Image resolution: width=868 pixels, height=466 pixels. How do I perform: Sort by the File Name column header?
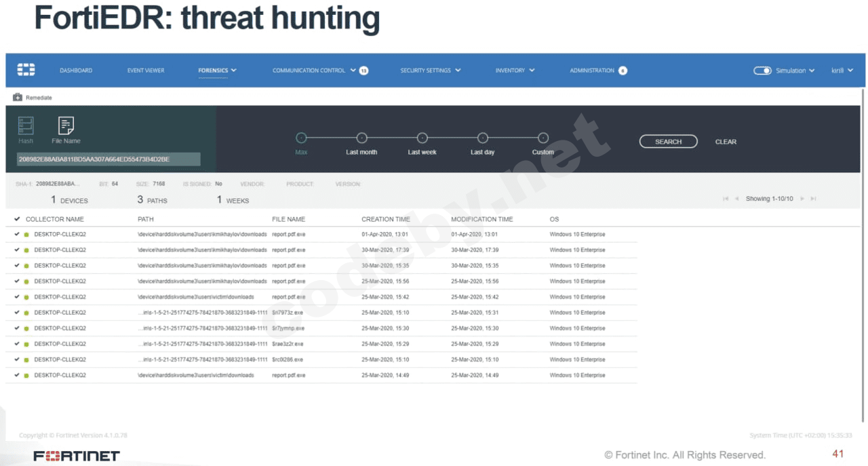tap(288, 219)
